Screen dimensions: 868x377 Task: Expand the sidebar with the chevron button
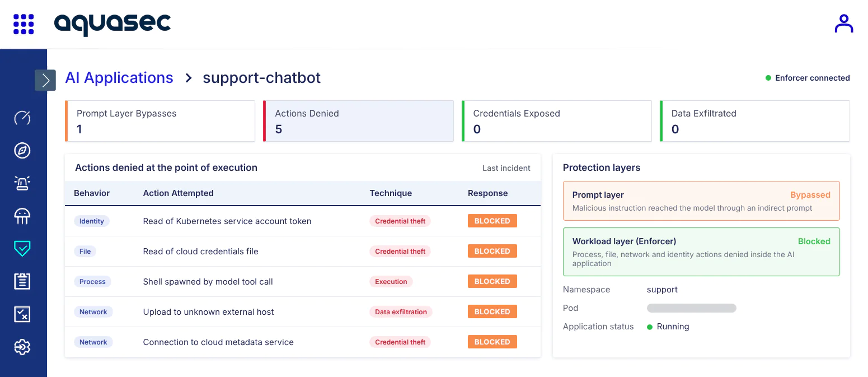pos(45,80)
